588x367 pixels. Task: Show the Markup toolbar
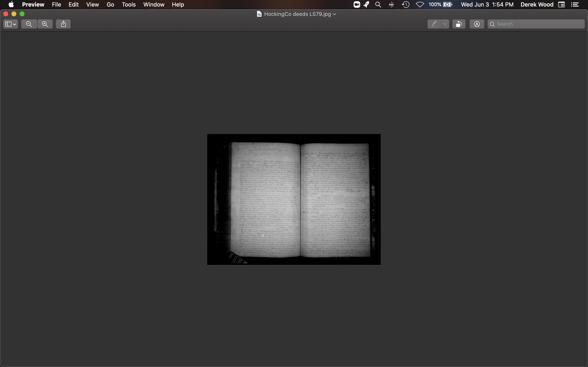[x=477, y=24]
